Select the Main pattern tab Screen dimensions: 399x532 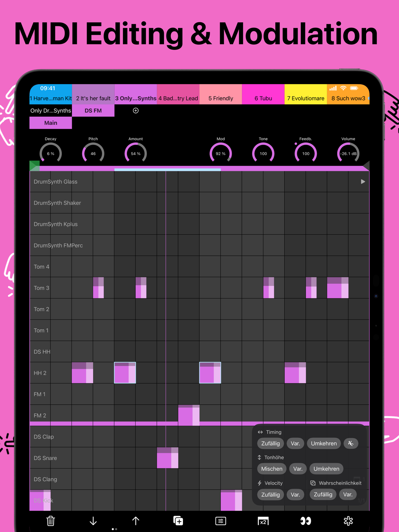(51, 123)
